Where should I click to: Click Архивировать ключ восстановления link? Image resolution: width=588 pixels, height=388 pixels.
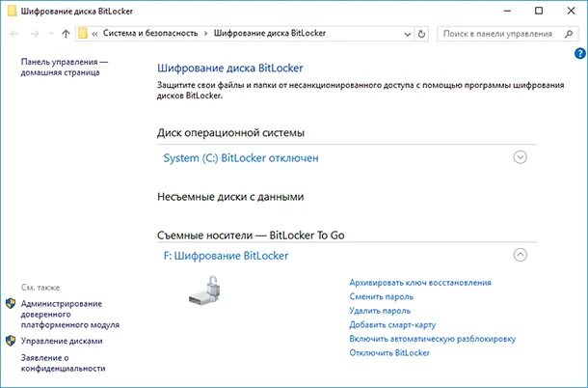pyautogui.click(x=420, y=283)
